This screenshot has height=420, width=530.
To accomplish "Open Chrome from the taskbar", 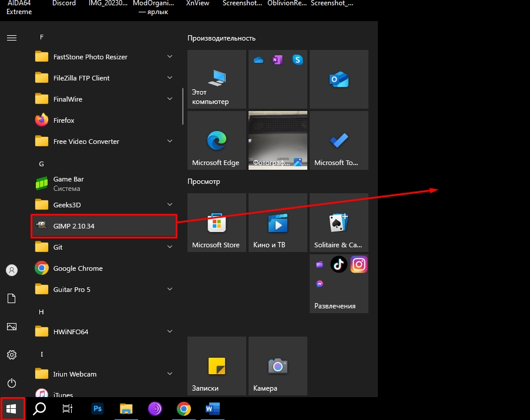I will 183,409.
